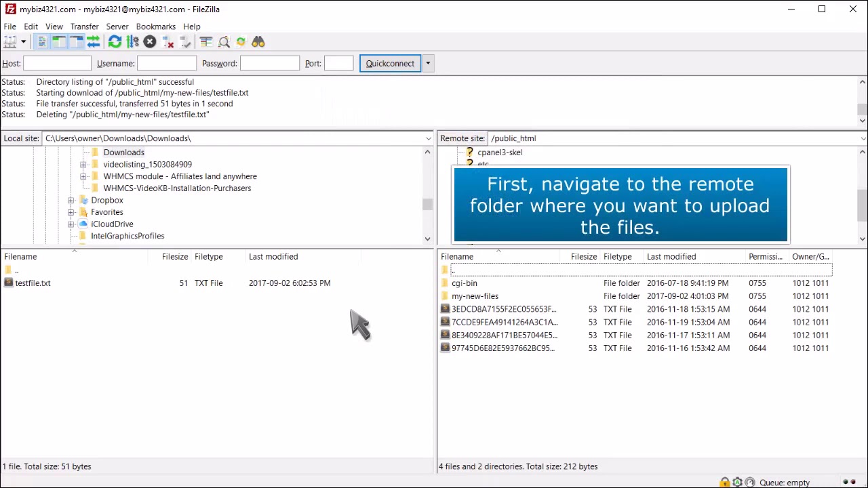Open the Edit menu
Screen dimensions: 868x488
click(31, 26)
